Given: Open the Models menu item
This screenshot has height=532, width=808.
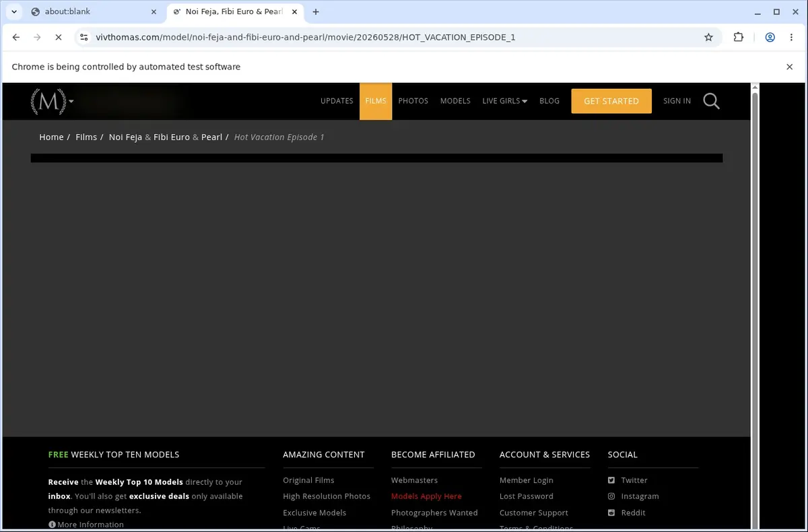Looking at the screenshot, I should pos(455,101).
